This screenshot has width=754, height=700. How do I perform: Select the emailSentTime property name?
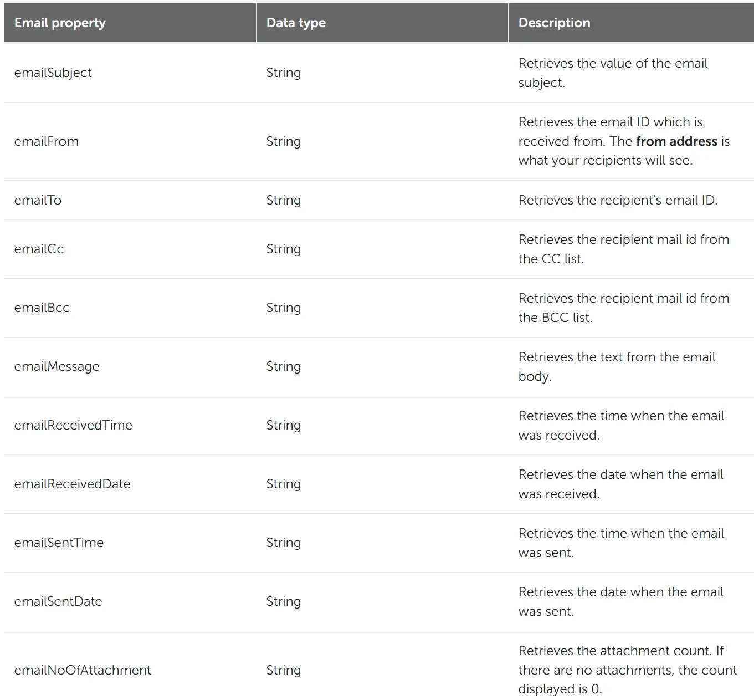(x=59, y=543)
